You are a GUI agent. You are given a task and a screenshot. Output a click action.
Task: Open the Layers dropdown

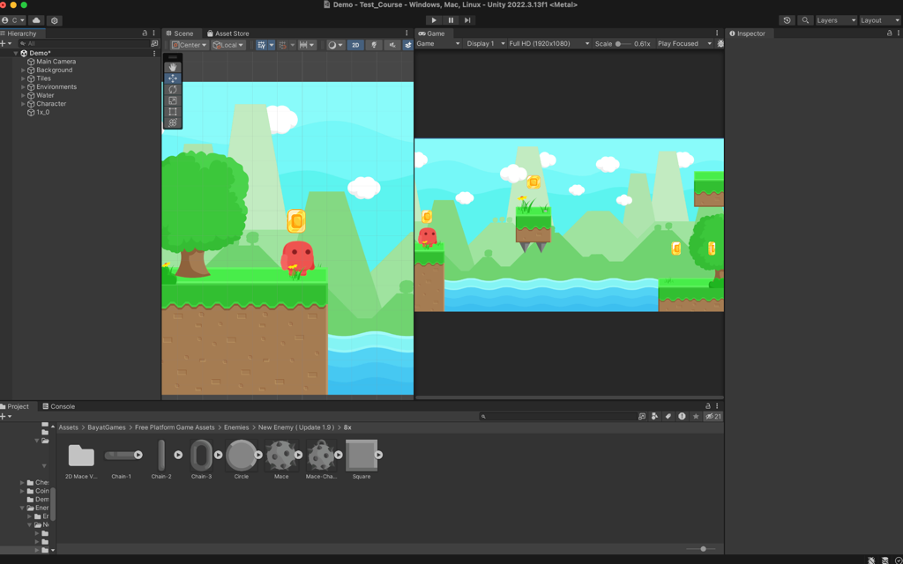tap(836, 20)
